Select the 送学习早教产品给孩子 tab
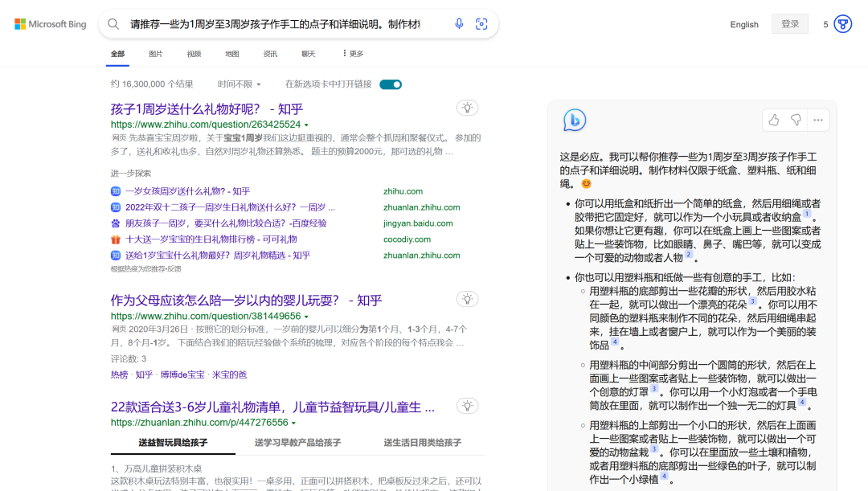 click(297, 443)
